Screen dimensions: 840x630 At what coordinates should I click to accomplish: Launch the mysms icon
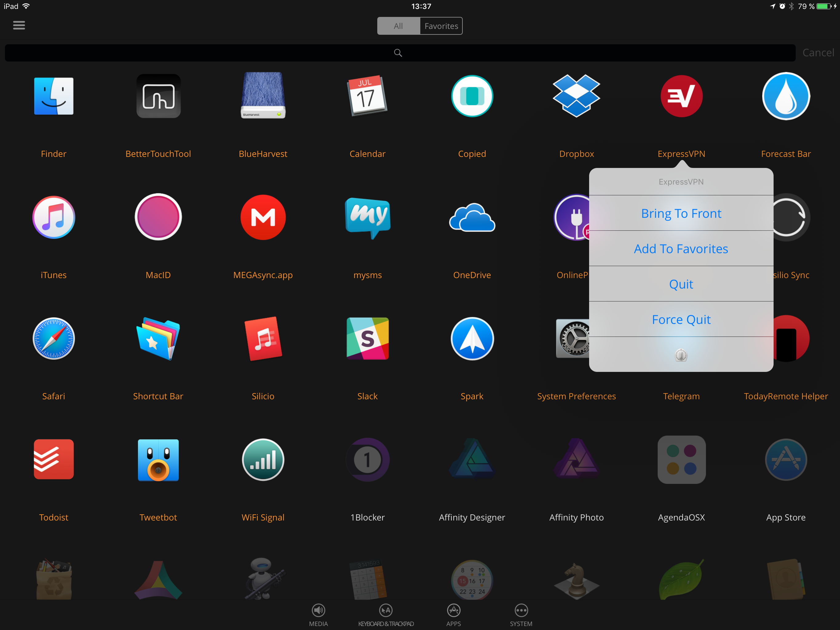368,218
